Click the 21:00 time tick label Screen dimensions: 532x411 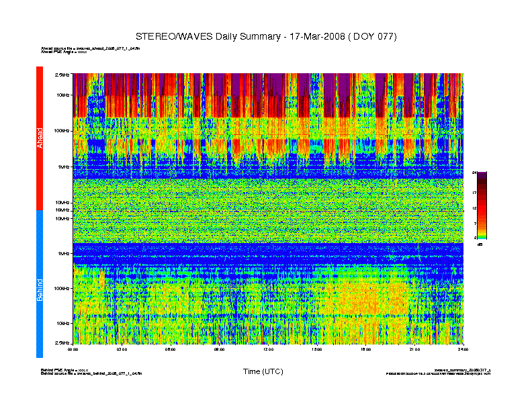pos(414,349)
